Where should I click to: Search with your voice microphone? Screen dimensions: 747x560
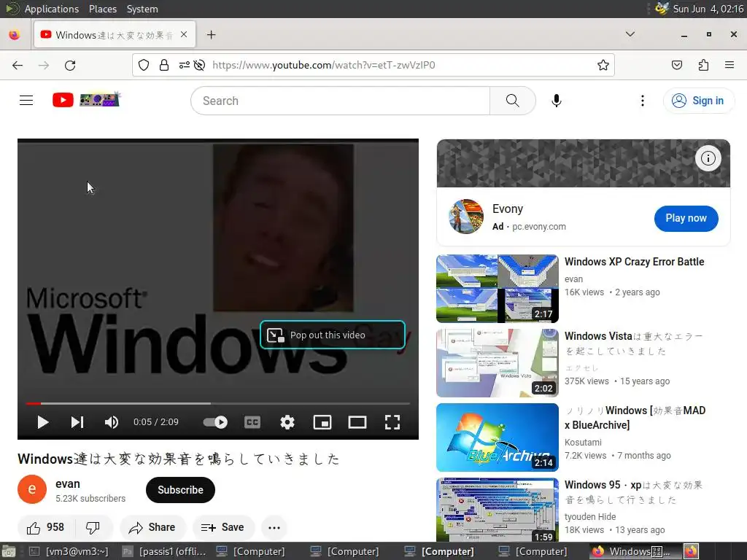pyautogui.click(x=557, y=101)
